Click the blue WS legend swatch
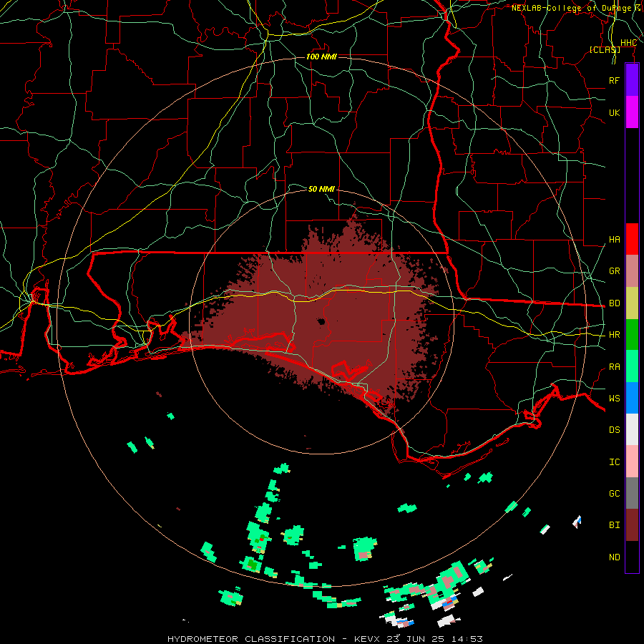Viewport: 644px width, 644px height. [x=632, y=398]
